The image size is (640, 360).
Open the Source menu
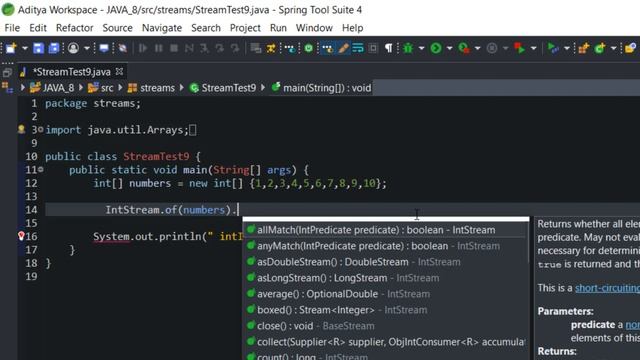[118, 28]
